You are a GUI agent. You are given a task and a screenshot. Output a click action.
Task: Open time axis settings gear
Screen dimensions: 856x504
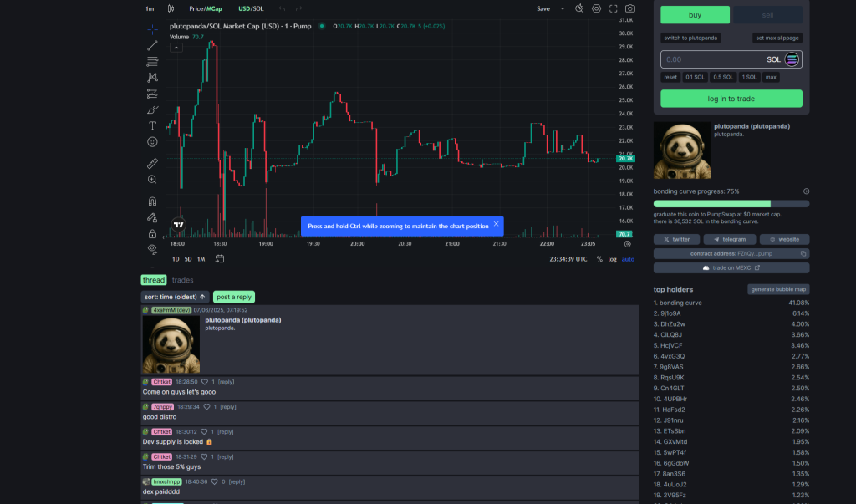627,244
